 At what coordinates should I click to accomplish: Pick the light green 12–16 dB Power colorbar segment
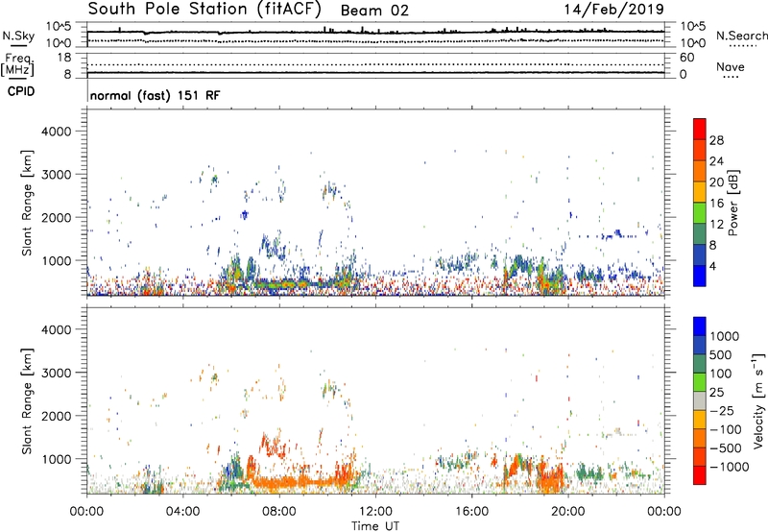[x=700, y=213]
